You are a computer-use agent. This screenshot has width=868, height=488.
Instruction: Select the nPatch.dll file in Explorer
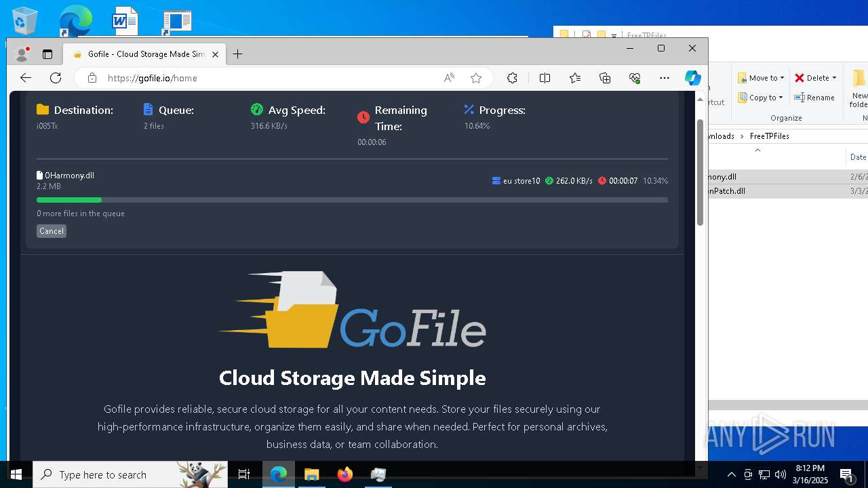tap(727, 191)
